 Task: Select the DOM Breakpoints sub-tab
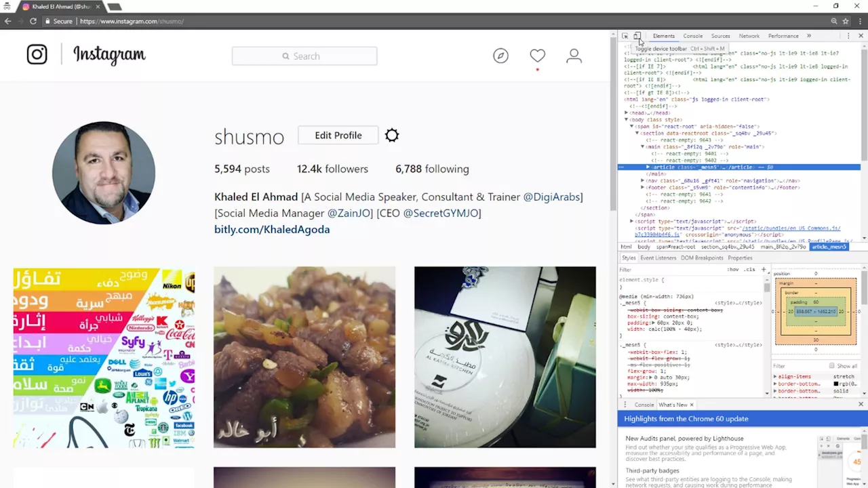(x=702, y=258)
